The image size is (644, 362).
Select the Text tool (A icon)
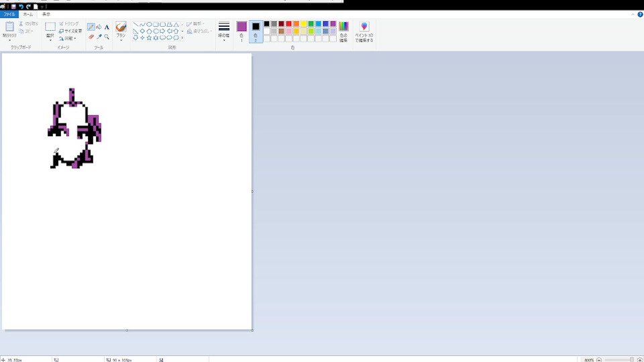107,27
